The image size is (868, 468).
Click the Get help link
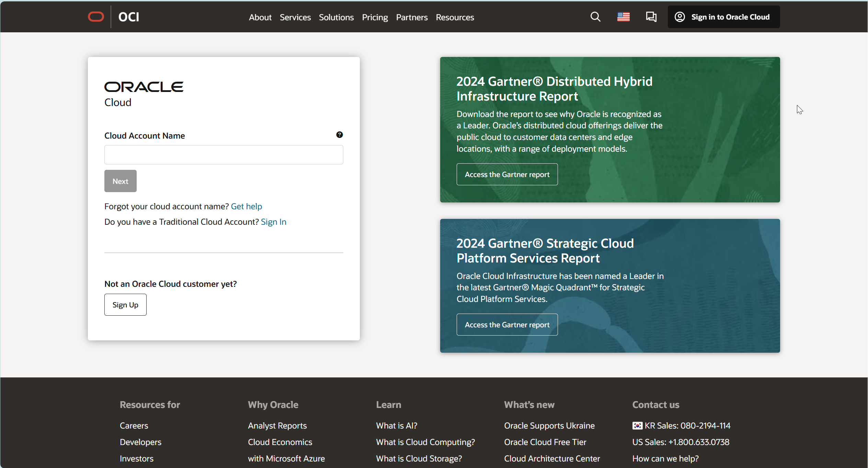tap(247, 207)
